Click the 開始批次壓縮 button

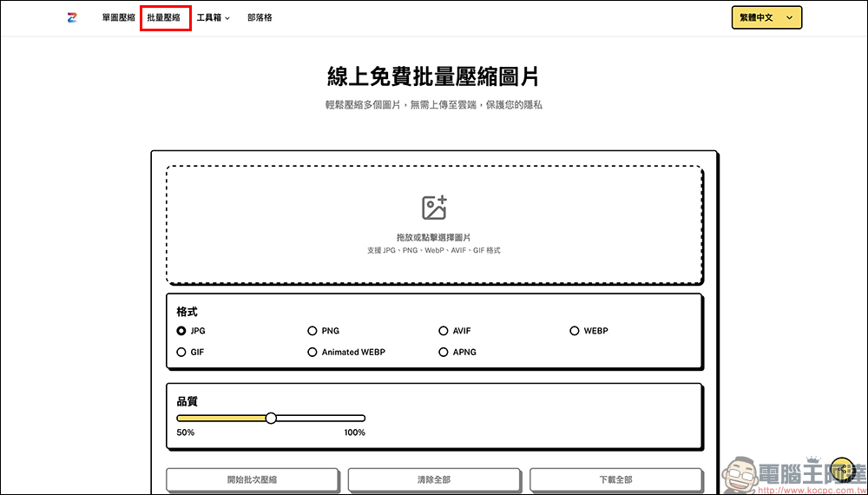(x=252, y=480)
